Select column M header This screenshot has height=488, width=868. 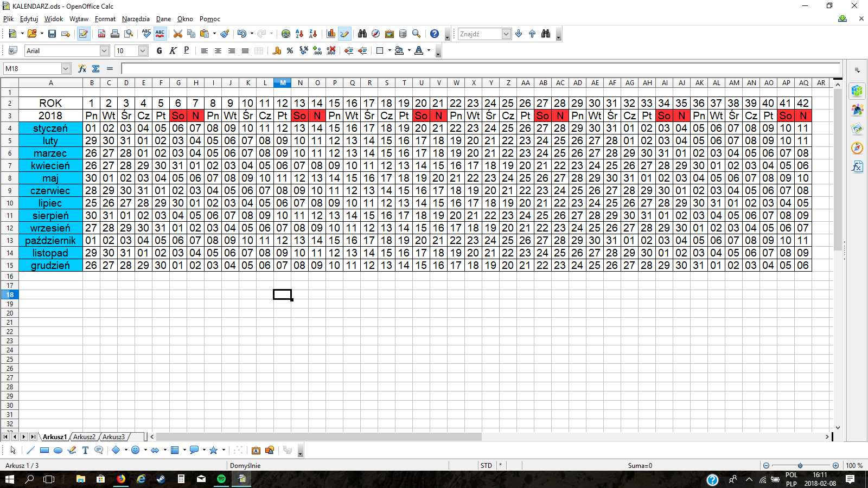pos(283,82)
